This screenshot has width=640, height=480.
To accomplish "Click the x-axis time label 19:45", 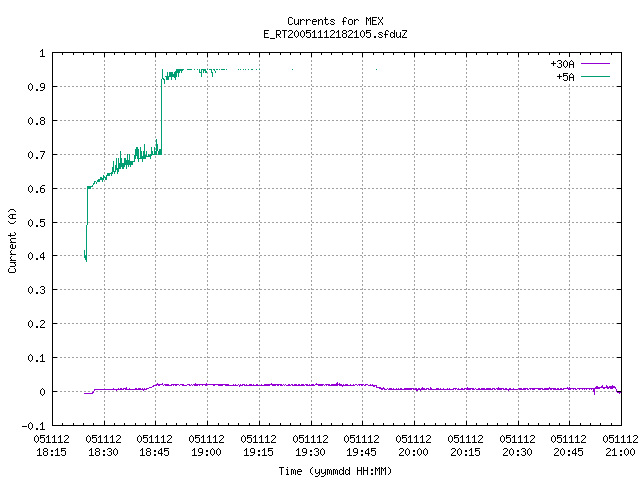I will click(x=361, y=452).
